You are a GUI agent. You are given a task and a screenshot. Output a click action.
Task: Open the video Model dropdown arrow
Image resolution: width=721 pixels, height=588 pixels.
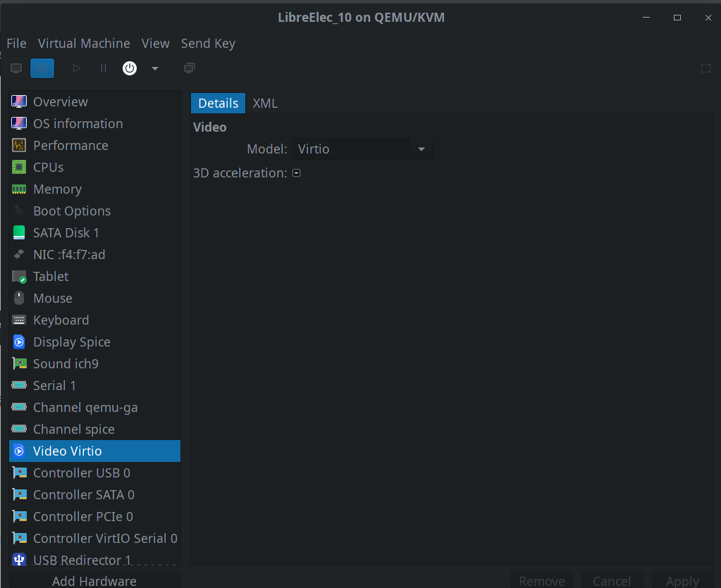pyautogui.click(x=421, y=149)
